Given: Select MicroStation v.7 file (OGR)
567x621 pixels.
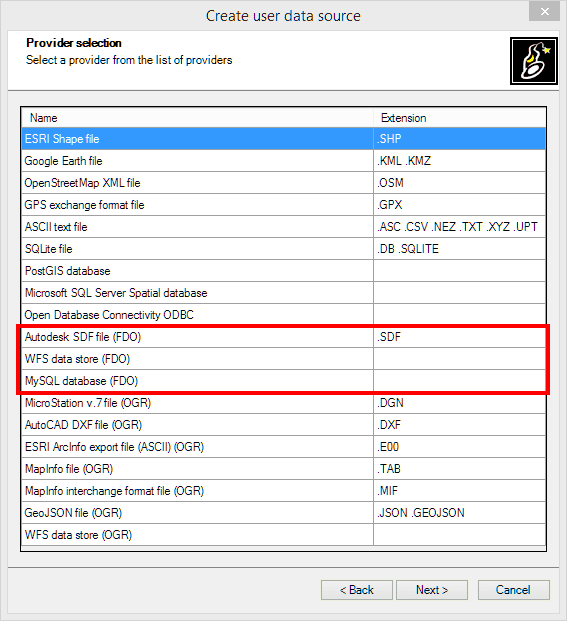Looking at the screenshot, I should pyautogui.click(x=284, y=403).
